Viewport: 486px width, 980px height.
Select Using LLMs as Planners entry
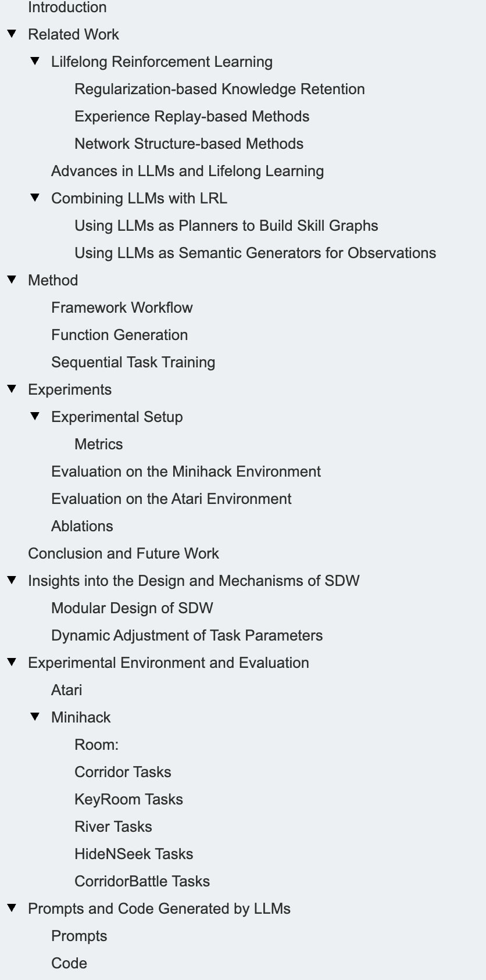tap(226, 226)
